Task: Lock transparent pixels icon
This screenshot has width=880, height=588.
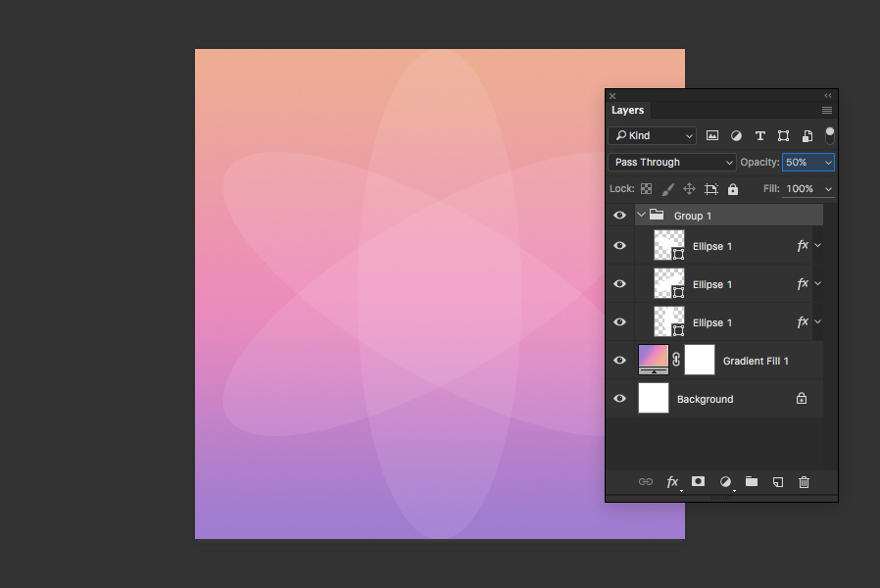Action: [647, 189]
